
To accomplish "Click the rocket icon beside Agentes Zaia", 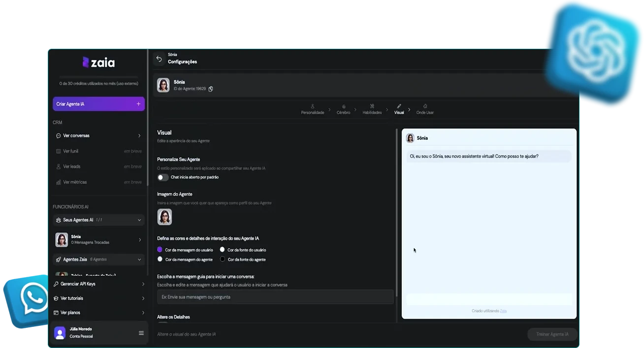I will tap(58, 259).
